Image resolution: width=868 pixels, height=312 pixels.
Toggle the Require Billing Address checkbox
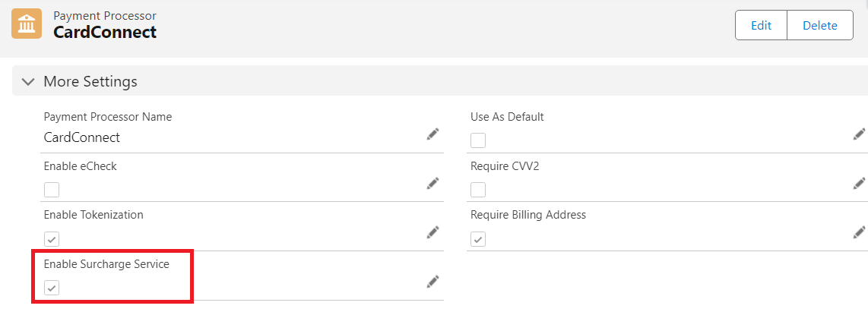tap(478, 239)
